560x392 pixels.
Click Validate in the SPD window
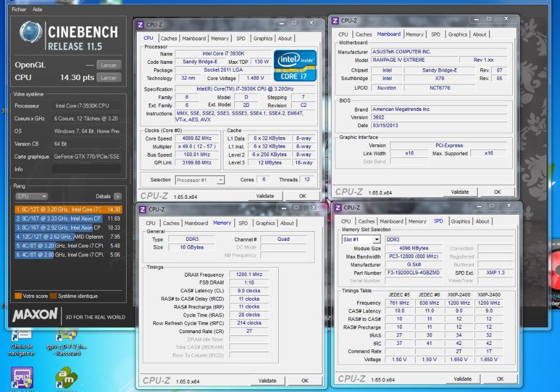463,379
